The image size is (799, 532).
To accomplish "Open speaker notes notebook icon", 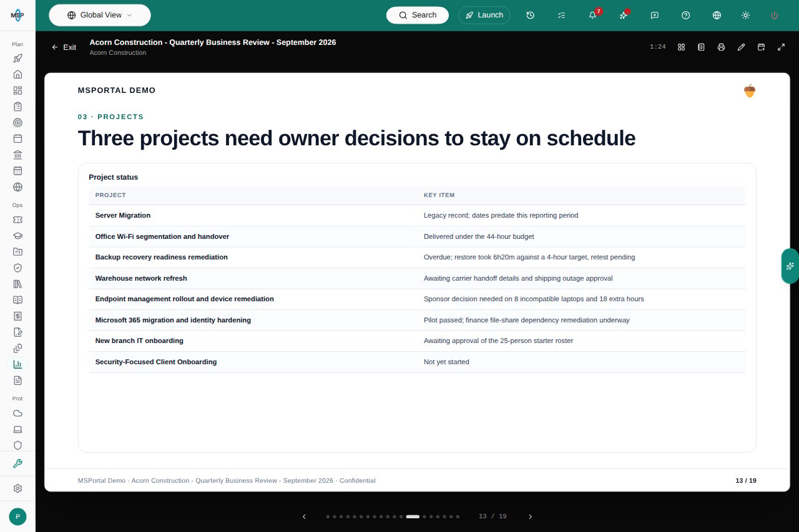I will 701,47.
